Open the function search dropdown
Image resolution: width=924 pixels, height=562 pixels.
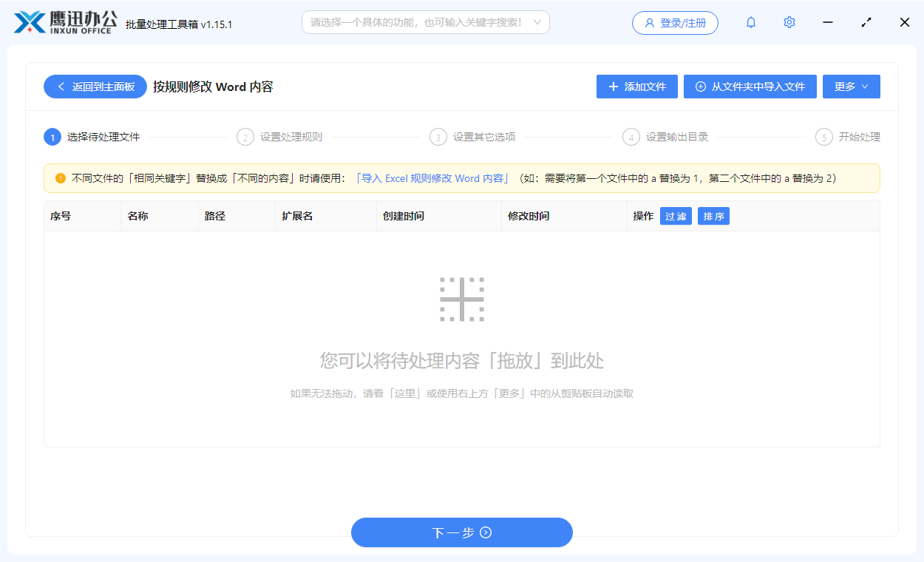(426, 22)
